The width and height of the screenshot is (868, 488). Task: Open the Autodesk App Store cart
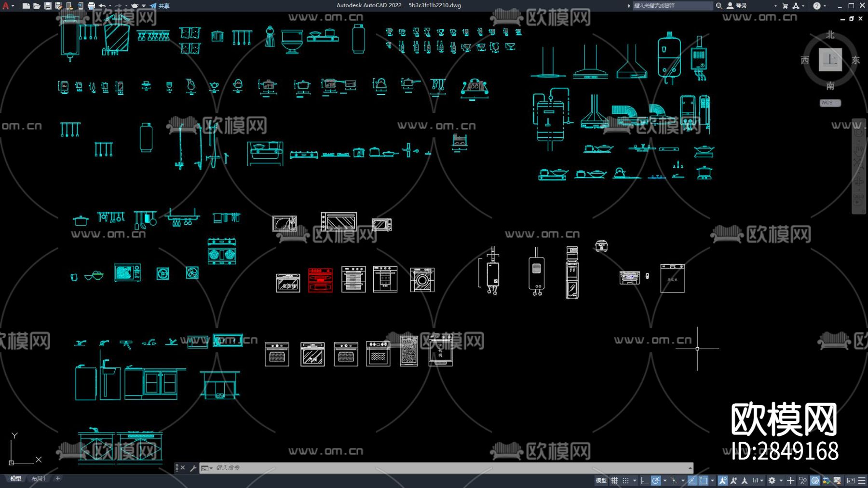[785, 6]
